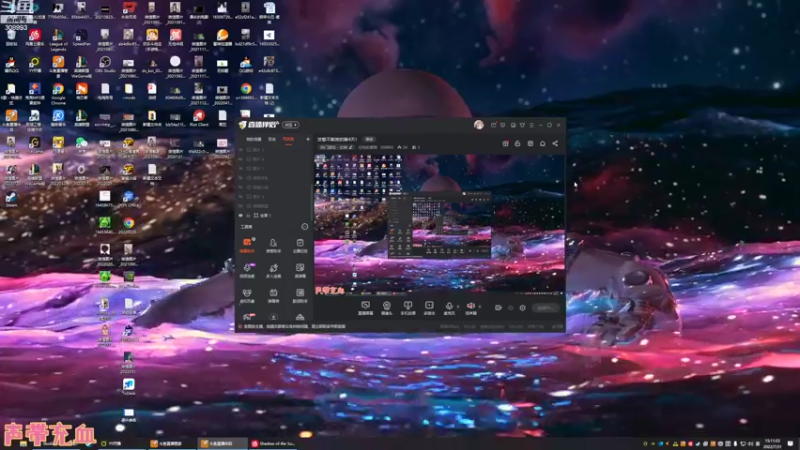Open the third tool in the toolbox's third row
Viewport: 800px width, 450px height.
(x=300, y=295)
